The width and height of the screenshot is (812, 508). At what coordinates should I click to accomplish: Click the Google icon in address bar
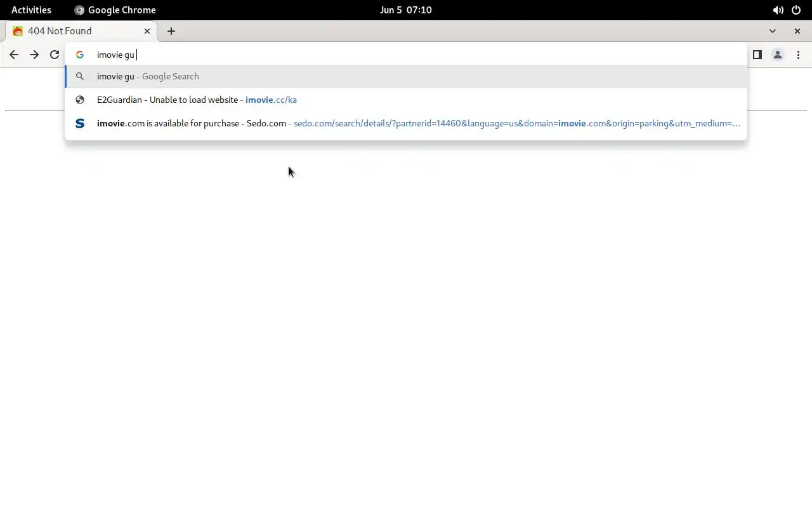pyautogui.click(x=80, y=55)
